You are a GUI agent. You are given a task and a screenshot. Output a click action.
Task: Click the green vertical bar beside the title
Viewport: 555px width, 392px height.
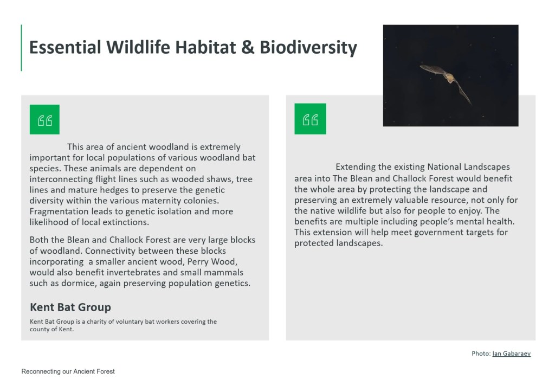pyautogui.click(x=22, y=48)
